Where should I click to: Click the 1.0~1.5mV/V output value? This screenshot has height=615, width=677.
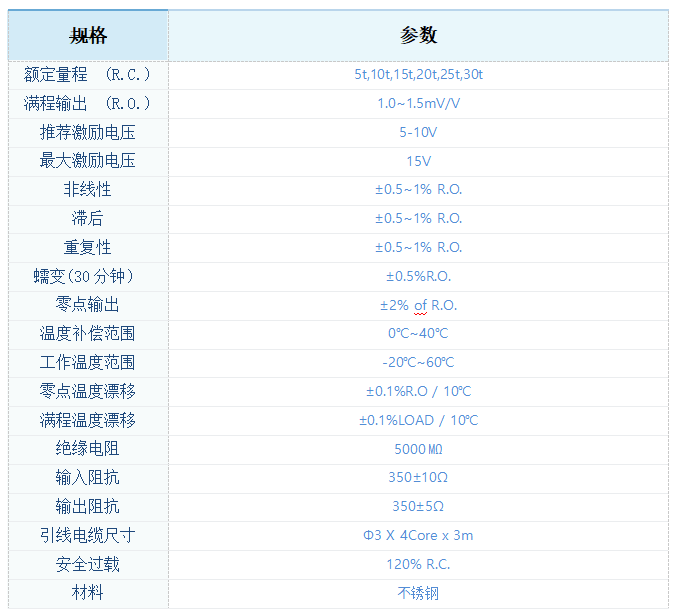click(418, 104)
